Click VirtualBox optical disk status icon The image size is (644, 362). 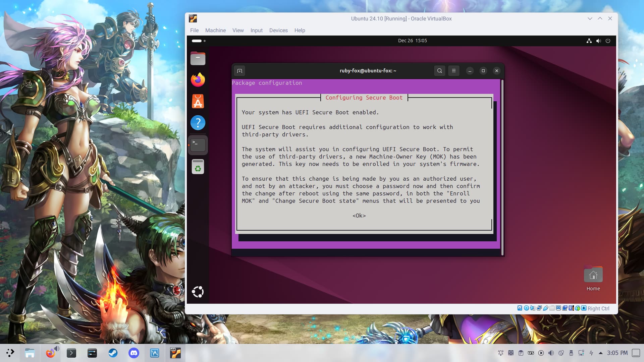click(526, 308)
